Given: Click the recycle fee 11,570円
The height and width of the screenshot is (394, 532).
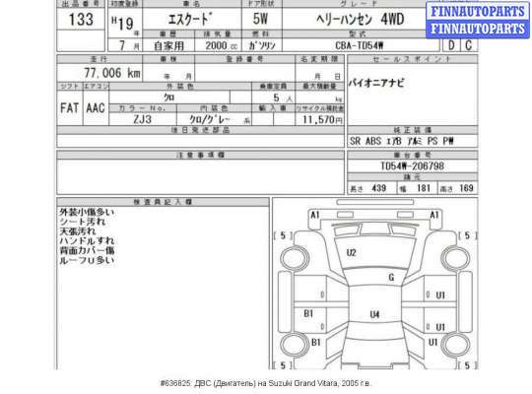Looking at the screenshot, I should tap(322, 119).
